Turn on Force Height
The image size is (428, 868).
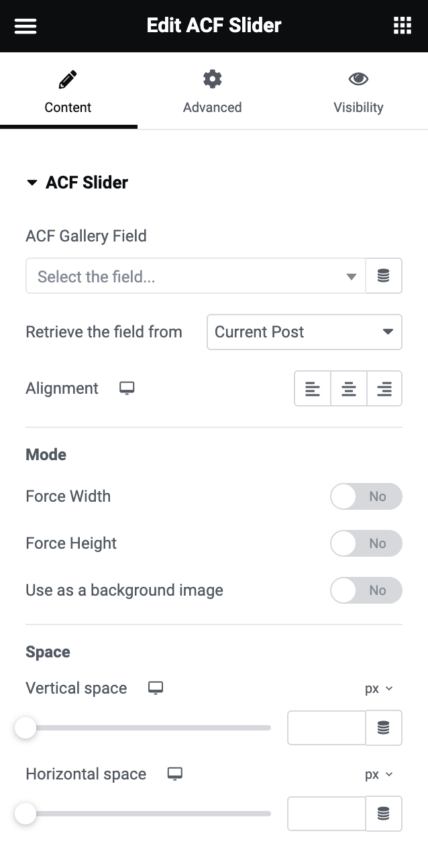366,543
